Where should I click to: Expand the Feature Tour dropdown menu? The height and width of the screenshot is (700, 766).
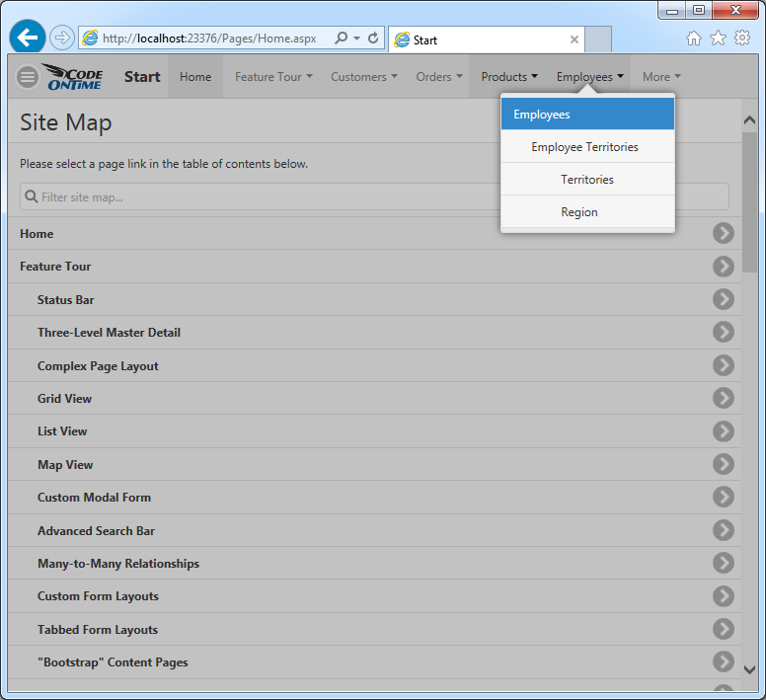click(273, 77)
